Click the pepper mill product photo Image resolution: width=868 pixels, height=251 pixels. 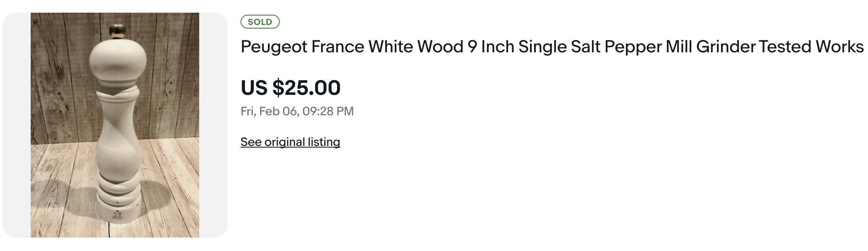click(115, 125)
